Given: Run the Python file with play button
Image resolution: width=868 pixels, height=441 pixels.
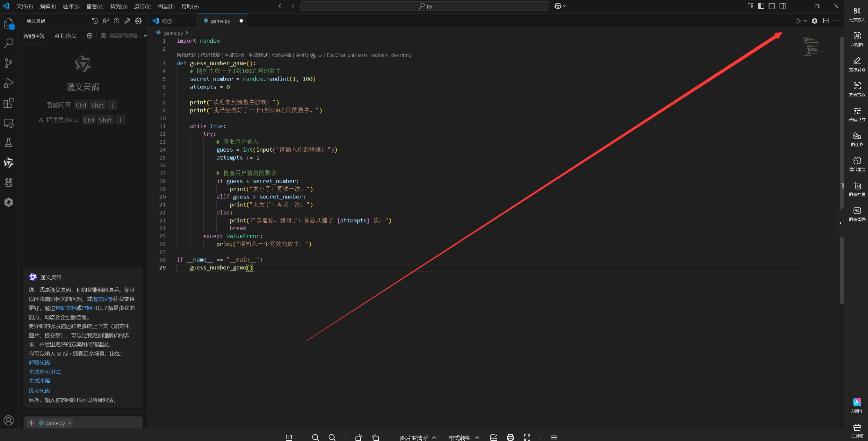Looking at the screenshot, I should click(x=798, y=21).
